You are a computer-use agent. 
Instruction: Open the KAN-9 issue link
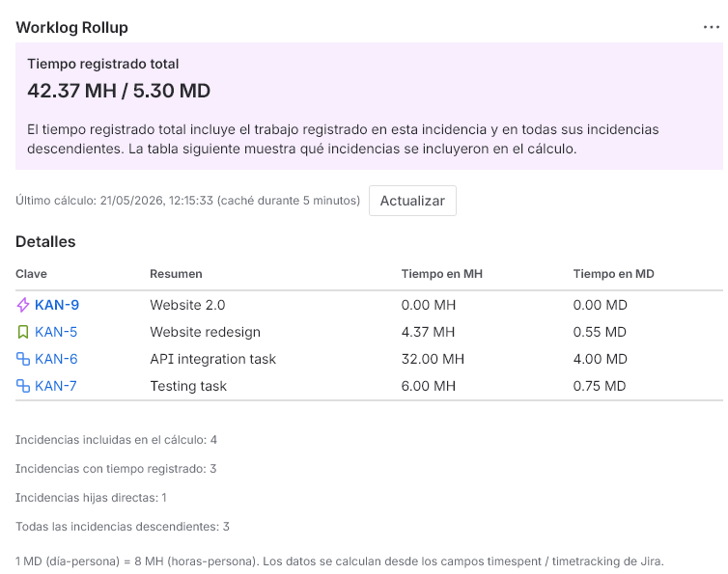57,305
